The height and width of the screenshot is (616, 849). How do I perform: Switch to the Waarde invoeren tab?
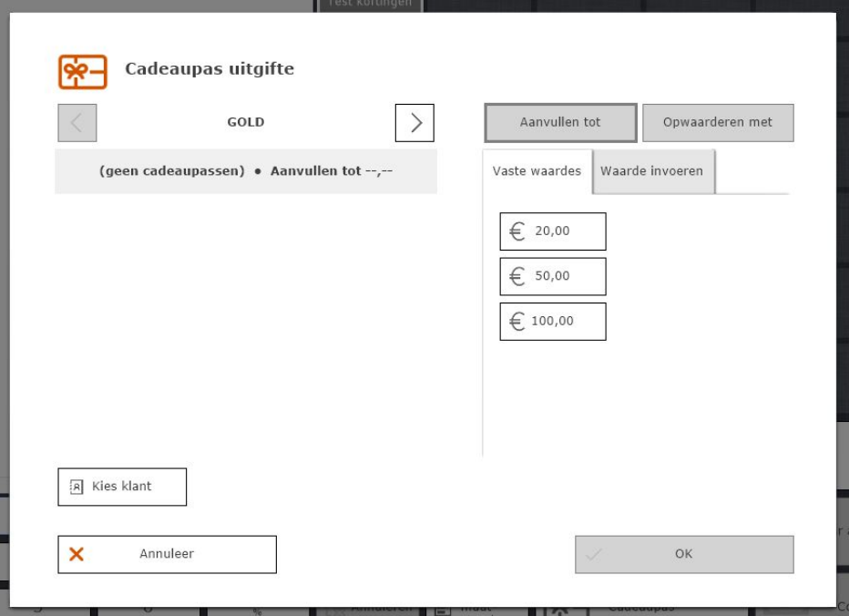651,171
